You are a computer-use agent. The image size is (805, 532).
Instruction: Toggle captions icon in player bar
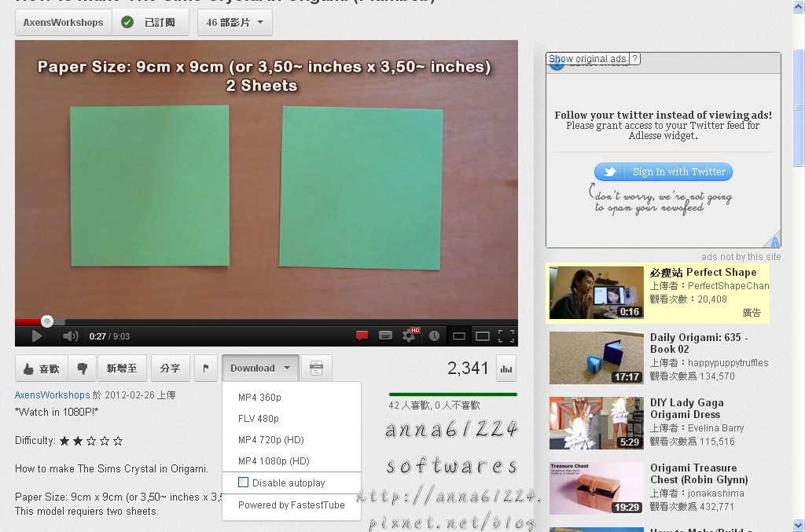(385, 336)
